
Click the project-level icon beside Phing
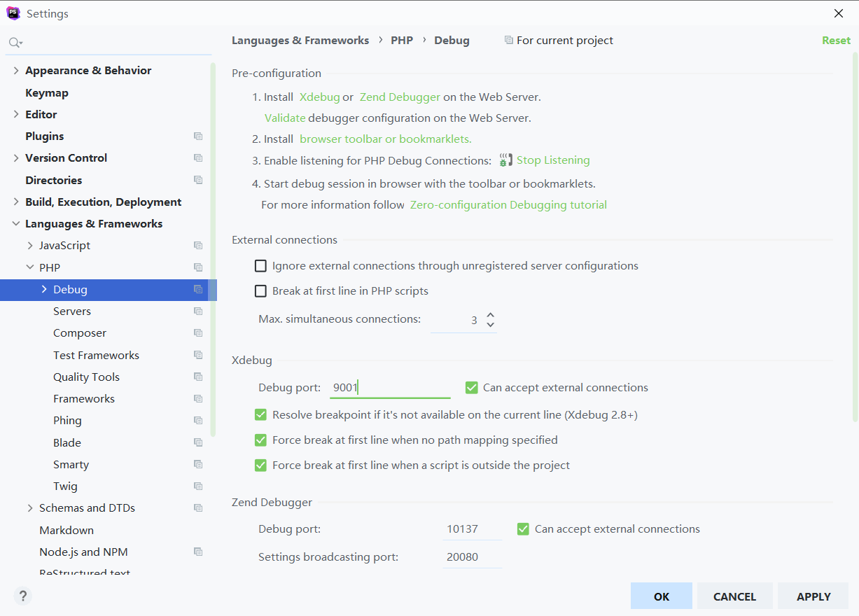tap(198, 421)
